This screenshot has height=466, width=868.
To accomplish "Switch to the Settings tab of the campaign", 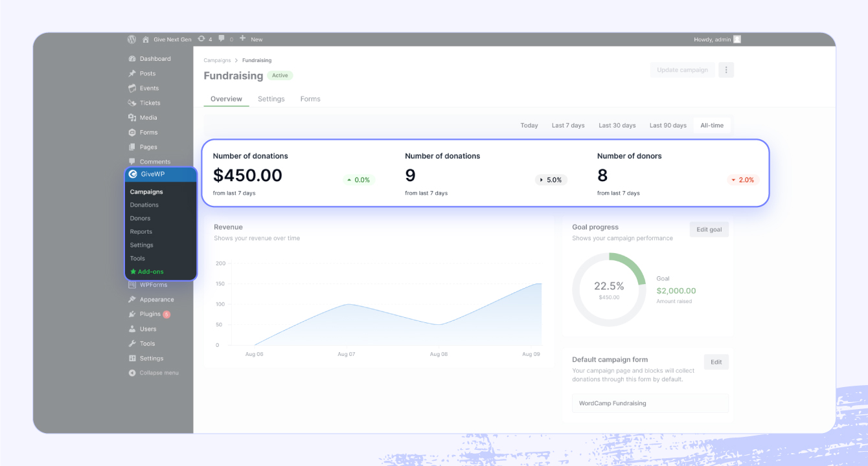I will click(271, 99).
